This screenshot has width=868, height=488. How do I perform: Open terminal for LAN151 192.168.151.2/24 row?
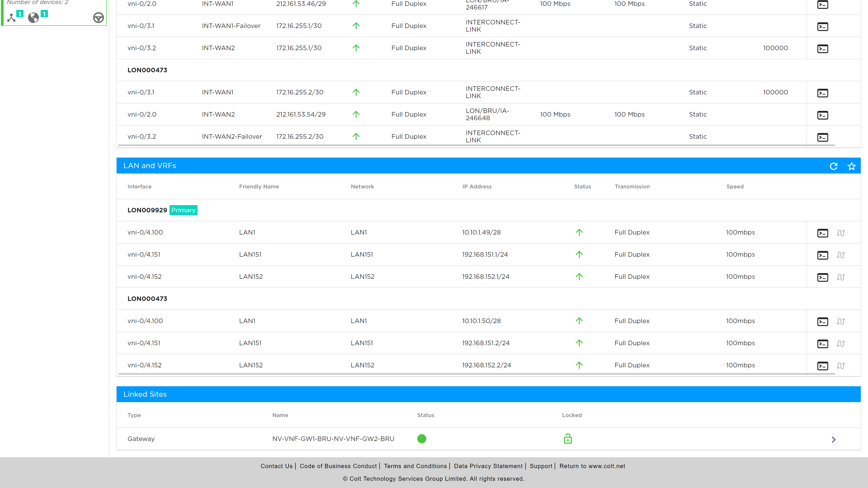[823, 344]
